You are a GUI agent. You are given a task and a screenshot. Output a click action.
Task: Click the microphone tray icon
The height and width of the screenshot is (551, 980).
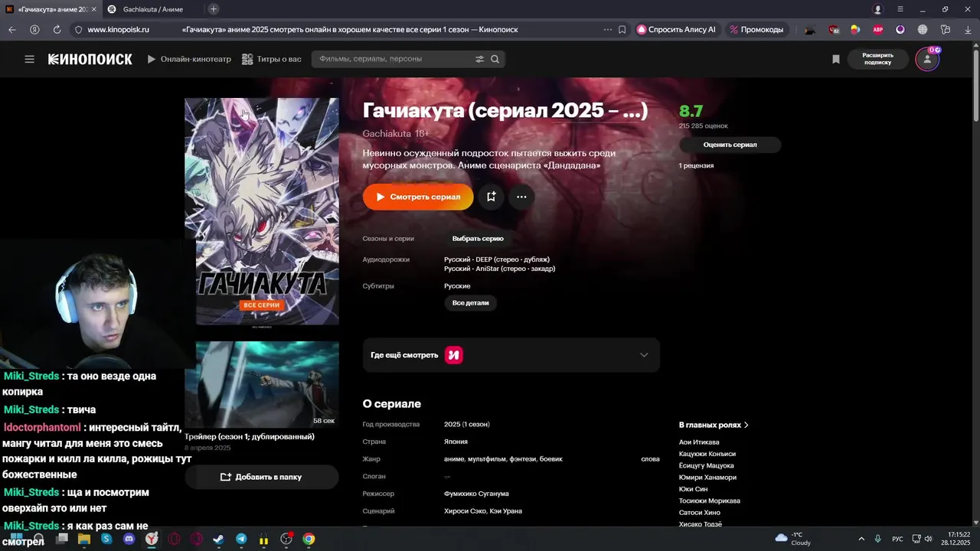click(877, 539)
